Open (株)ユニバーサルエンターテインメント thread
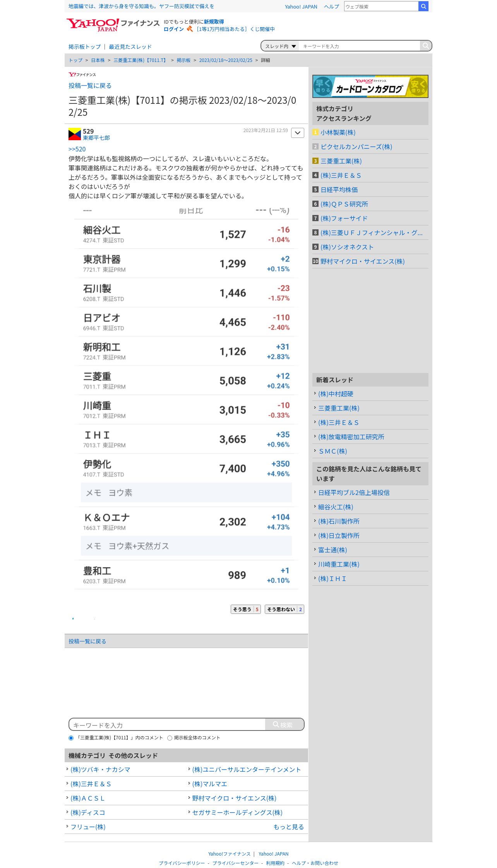This screenshot has width=497, height=868. (247, 770)
